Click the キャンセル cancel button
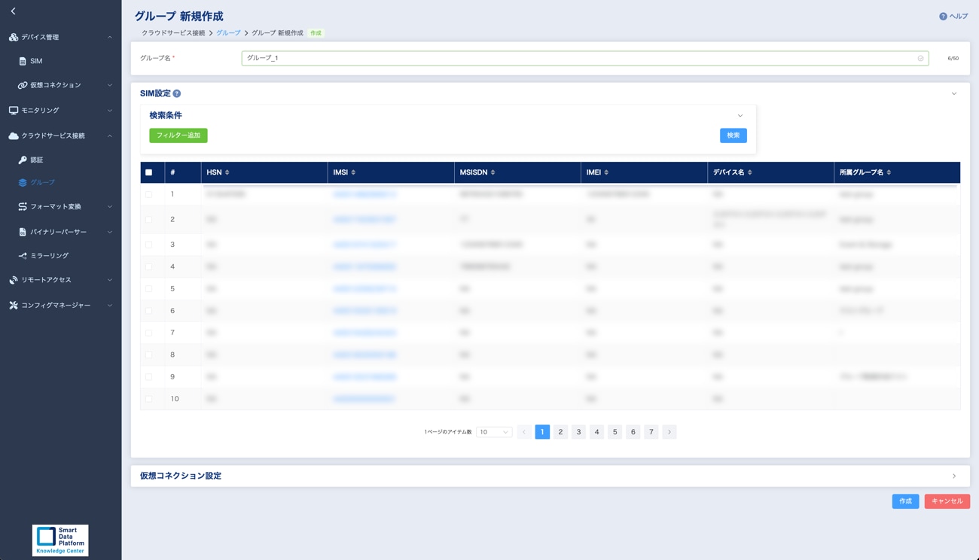This screenshot has height=560, width=979. pyautogui.click(x=947, y=501)
